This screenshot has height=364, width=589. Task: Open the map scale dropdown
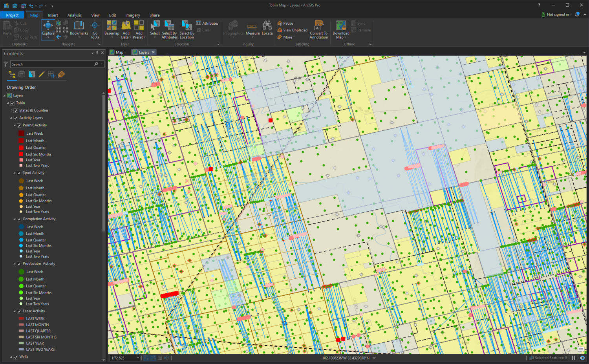138,358
